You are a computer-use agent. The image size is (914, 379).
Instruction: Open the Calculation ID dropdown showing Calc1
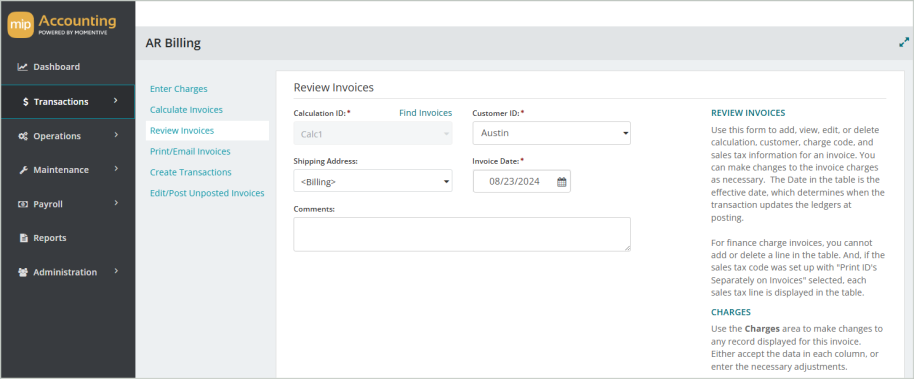tap(373, 133)
